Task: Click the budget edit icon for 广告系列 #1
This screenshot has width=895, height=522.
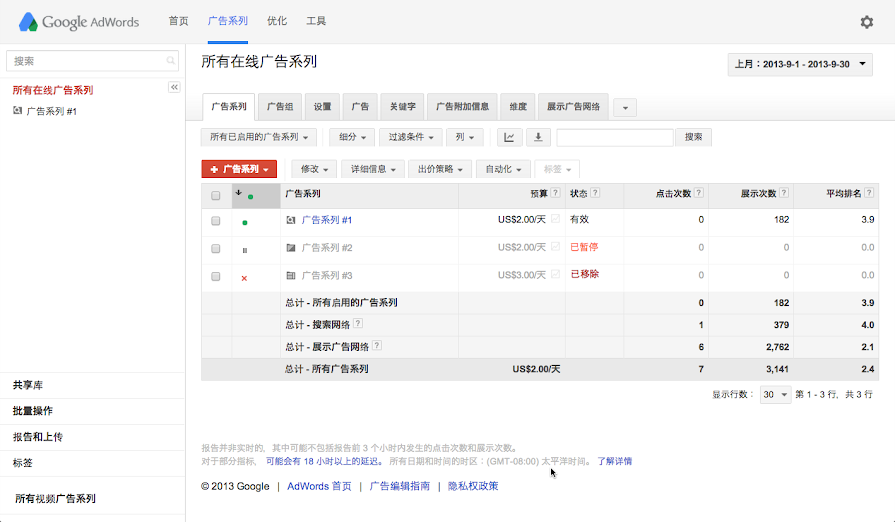Action: (555, 219)
